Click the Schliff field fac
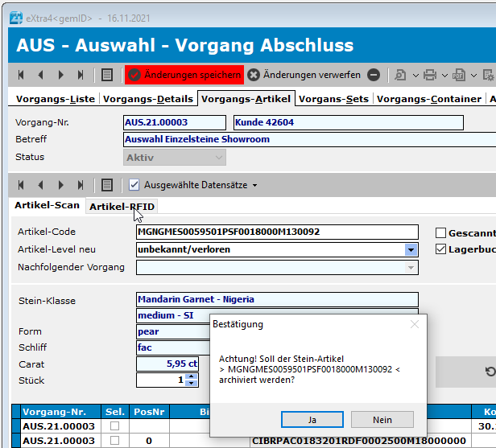This screenshot has width=496, height=448. pyautogui.click(x=173, y=347)
